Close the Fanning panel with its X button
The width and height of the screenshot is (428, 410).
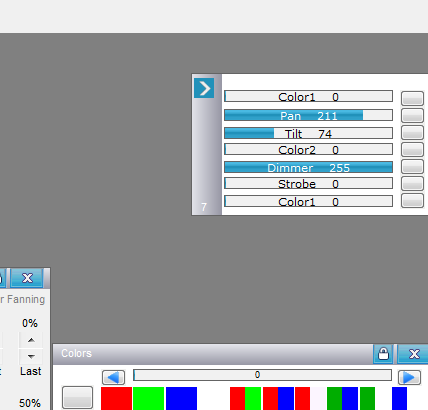(x=27, y=278)
